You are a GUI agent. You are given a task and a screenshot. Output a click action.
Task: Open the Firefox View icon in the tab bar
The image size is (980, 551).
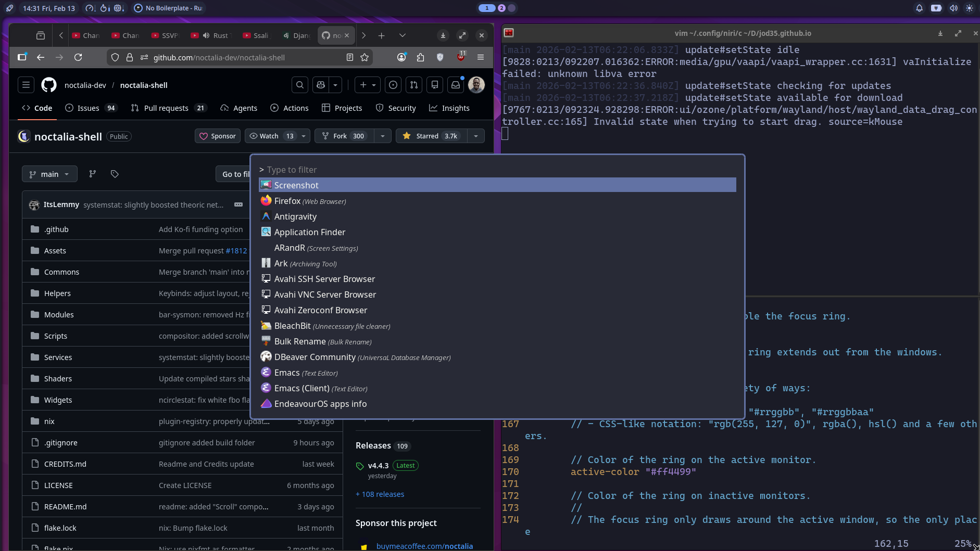(41, 35)
